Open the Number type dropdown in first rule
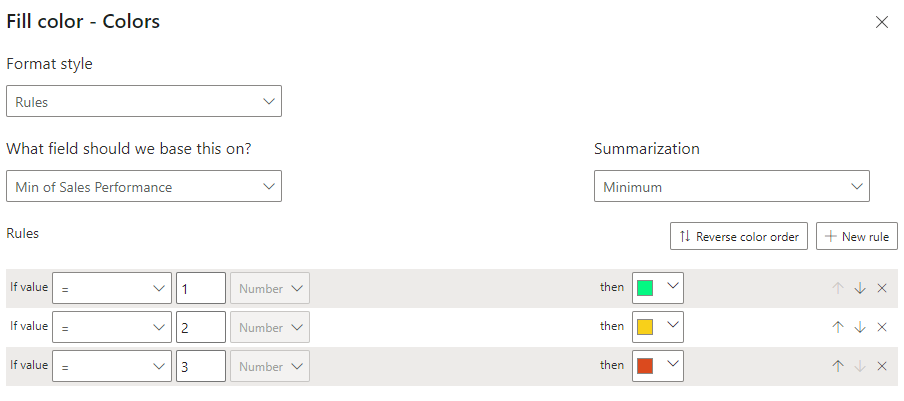904x401 pixels. coord(270,288)
